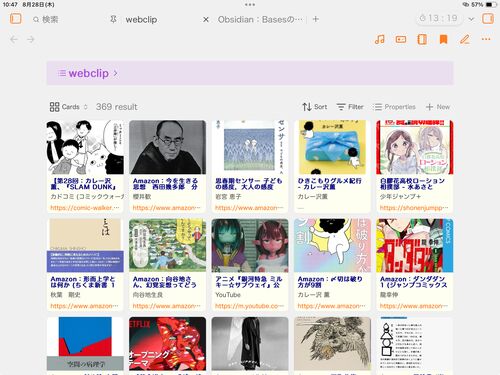This screenshot has height=375, width=500.
Task: Open the 思春期センサー book cover thumbnail
Action: (x=250, y=147)
